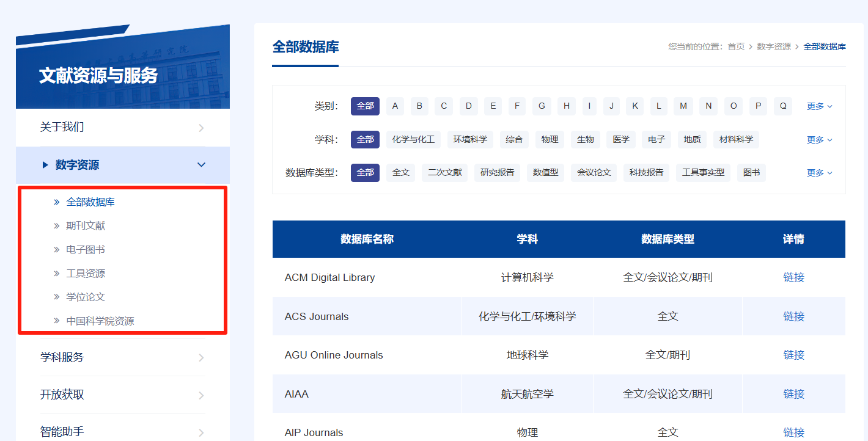Open the 开放获取 sidebar menu
868x441 pixels.
tap(62, 395)
